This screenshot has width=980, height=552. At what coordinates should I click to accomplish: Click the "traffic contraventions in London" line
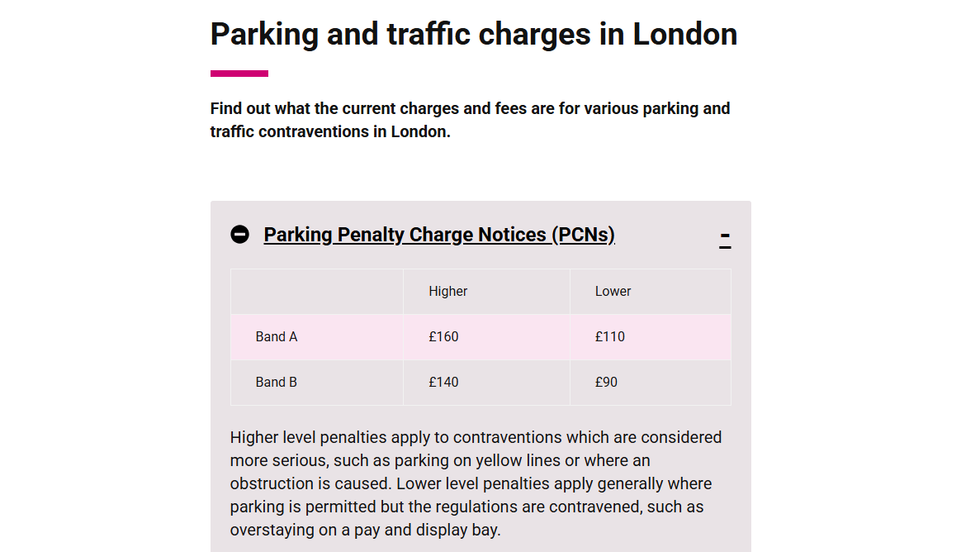[x=330, y=131]
